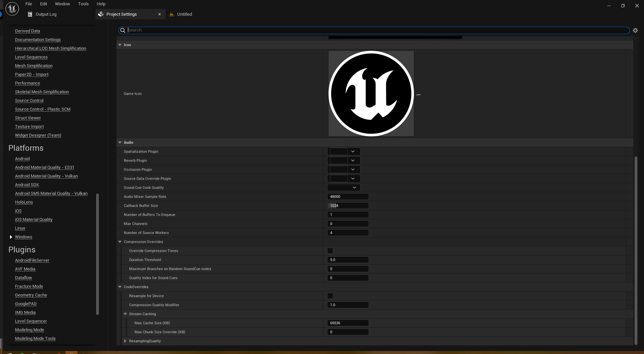Expand the Windows platform entry
644x354 pixels.
click(11, 237)
